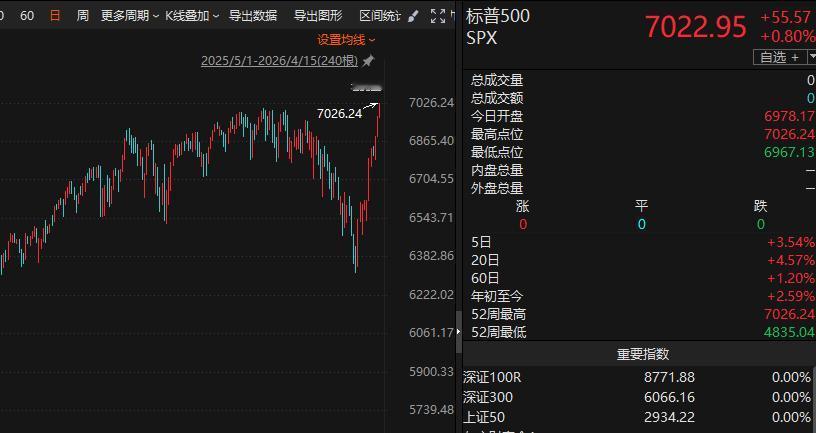Click the 2025/5/1-2026/4/15 date range link
Image resolution: width=816 pixels, height=433 pixels.
coord(279,61)
